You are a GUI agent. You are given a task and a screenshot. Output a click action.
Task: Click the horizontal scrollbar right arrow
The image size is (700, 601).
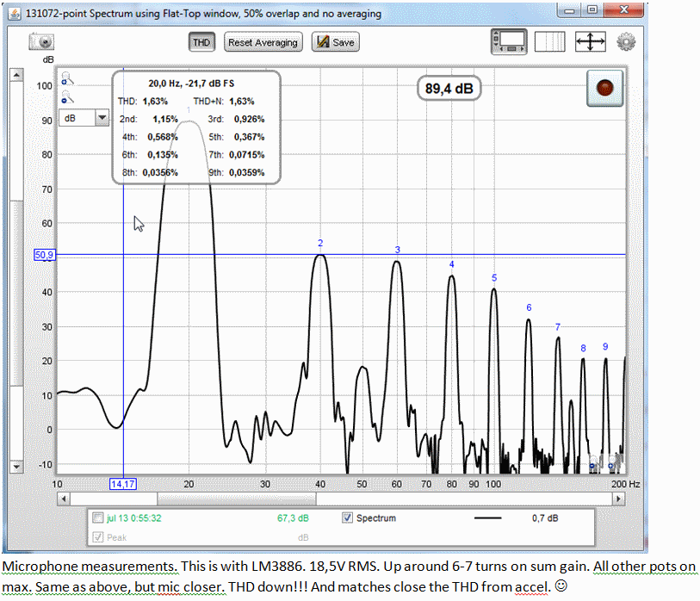pyautogui.click(x=618, y=499)
